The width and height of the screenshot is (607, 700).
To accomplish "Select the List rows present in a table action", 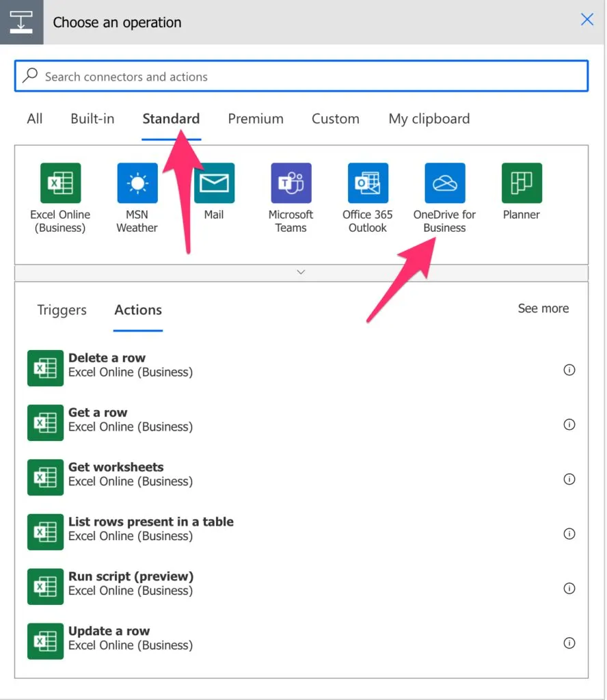I will 150,528.
